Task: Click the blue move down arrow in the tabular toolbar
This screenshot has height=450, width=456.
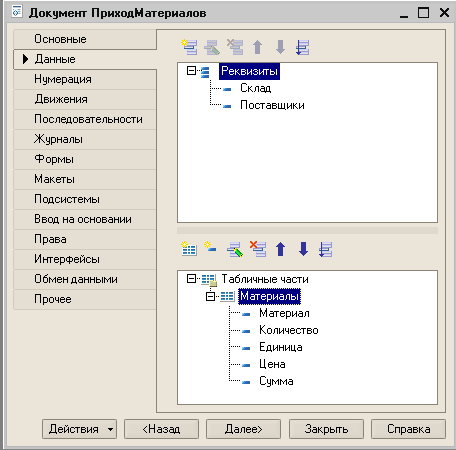Action: (x=303, y=249)
